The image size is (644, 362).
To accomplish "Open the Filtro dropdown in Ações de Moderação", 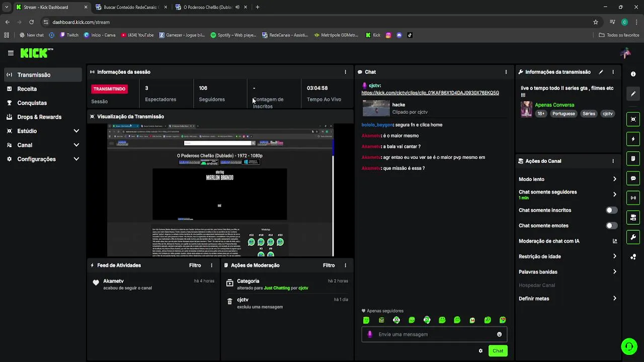I will tap(329, 265).
